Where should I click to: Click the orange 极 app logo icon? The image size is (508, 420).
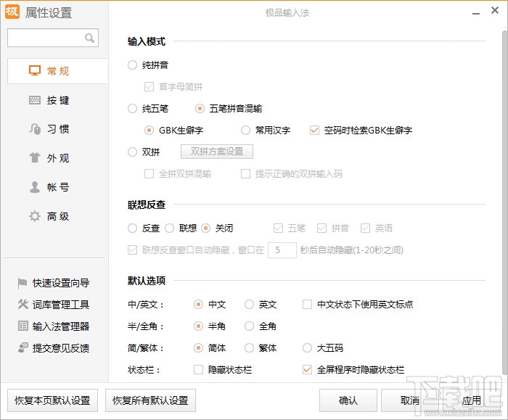(12, 12)
